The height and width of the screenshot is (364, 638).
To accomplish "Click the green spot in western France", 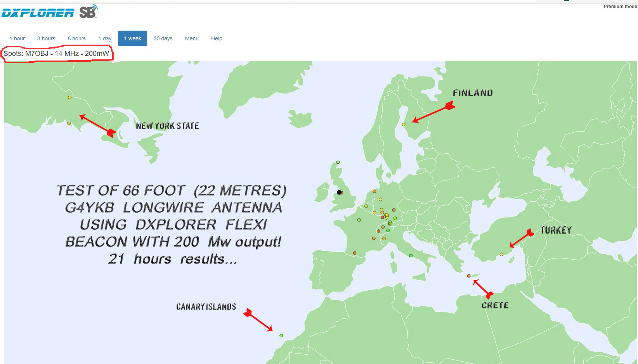I will pyautogui.click(x=359, y=220).
